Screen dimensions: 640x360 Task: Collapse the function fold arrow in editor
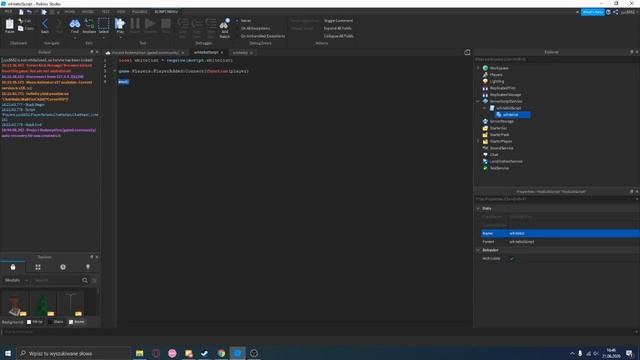(x=115, y=71)
